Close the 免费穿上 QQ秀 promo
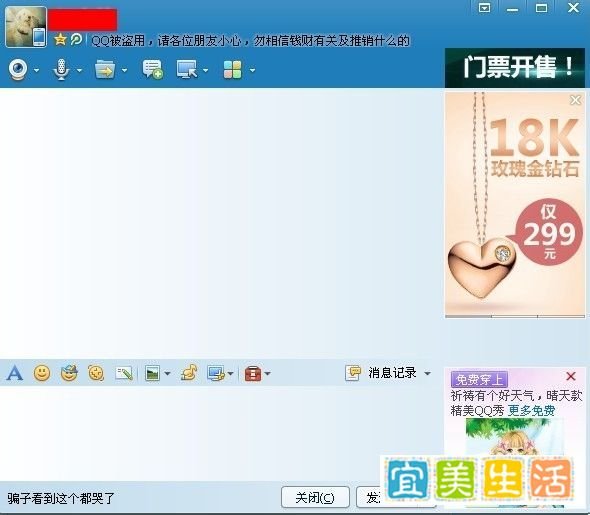This screenshot has width=590, height=515. point(571,376)
